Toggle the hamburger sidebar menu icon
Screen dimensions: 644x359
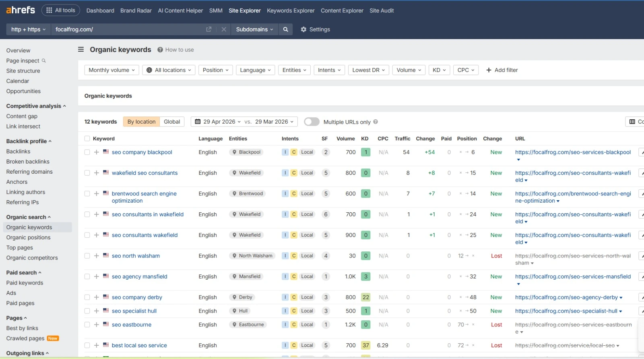click(81, 50)
